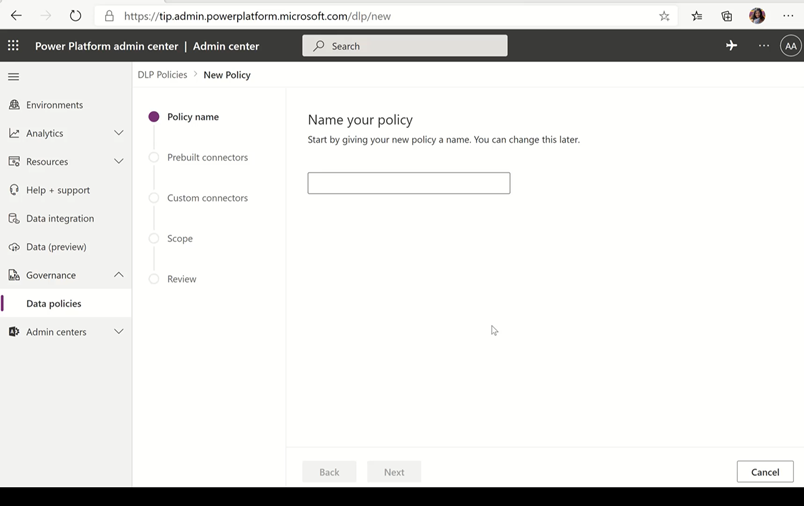Screen dimensions: 804x506
Task: Click the browser refresh icon
Action: pyautogui.click(x=75, y=16)
